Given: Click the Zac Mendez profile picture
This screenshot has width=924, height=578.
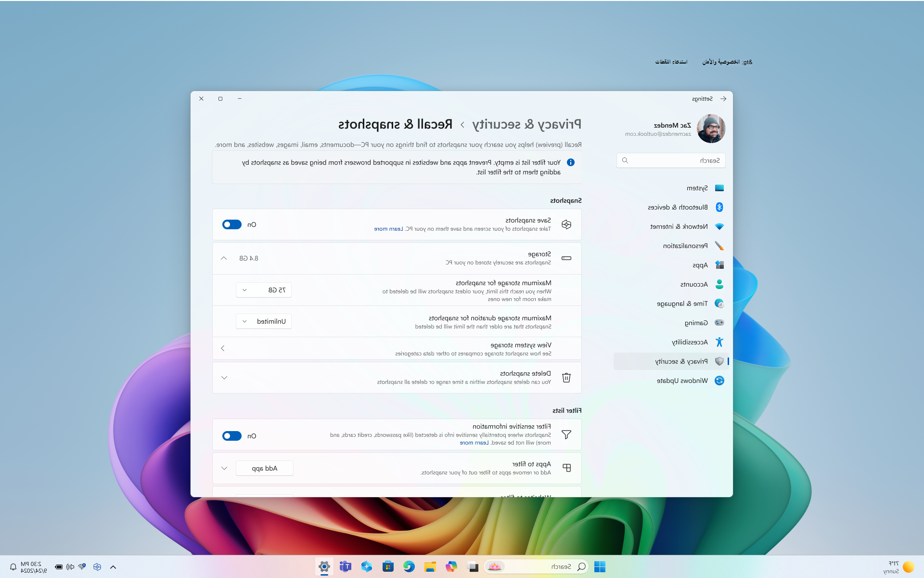Looking at the screenshot, I should pyautogui.click(x=711, y=129).
